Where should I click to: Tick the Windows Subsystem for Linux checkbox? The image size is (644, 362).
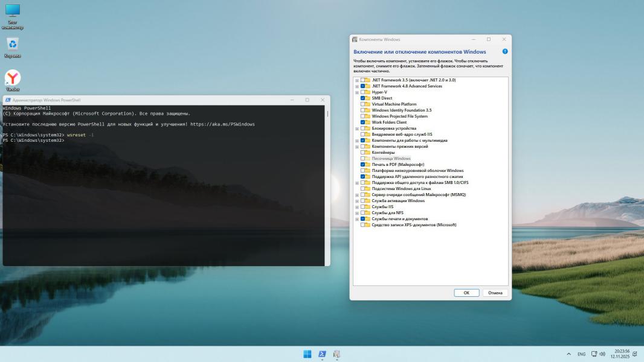(x=363, y=189)
